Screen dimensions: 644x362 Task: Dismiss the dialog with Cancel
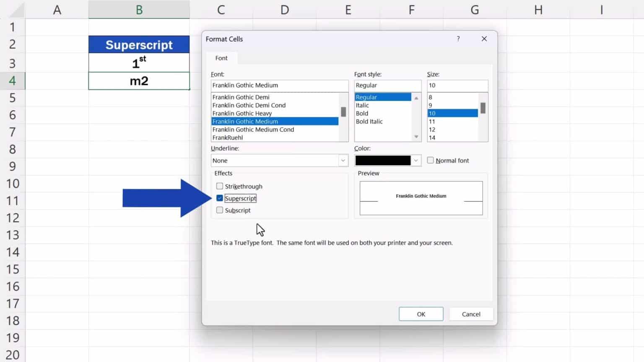point(471,314)
